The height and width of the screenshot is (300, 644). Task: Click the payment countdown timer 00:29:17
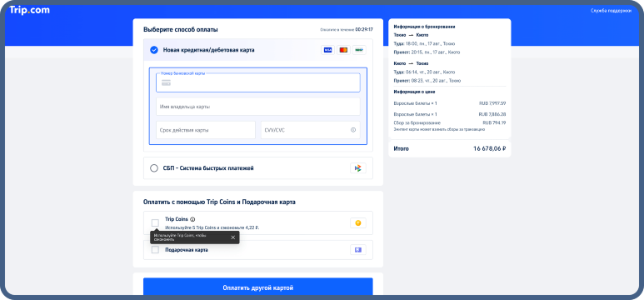pyautogui.click(x=364, y=30)
